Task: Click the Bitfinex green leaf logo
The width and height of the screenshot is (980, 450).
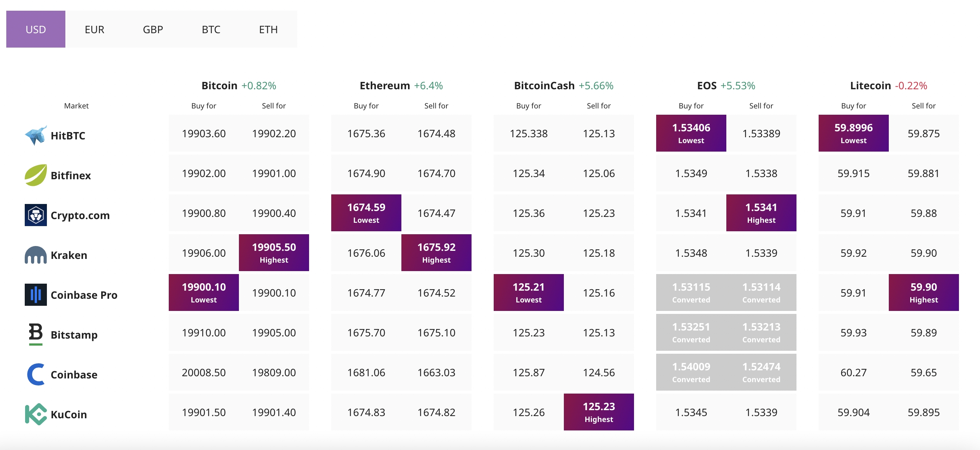Action: pyautogui.click(x=36, y=175)
